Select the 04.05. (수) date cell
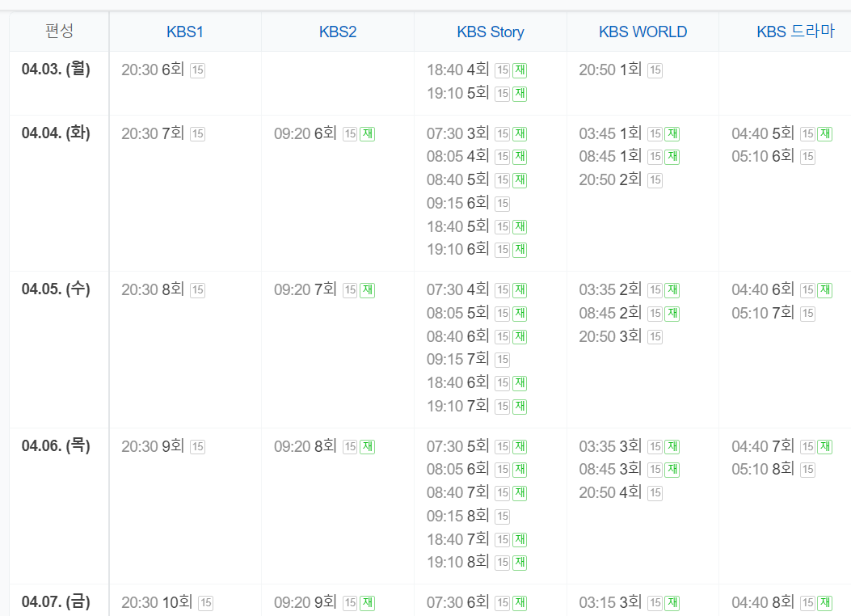 59,349
